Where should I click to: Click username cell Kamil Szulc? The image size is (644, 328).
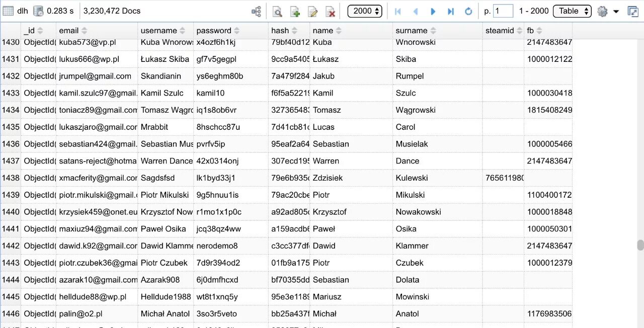[166, 93]
